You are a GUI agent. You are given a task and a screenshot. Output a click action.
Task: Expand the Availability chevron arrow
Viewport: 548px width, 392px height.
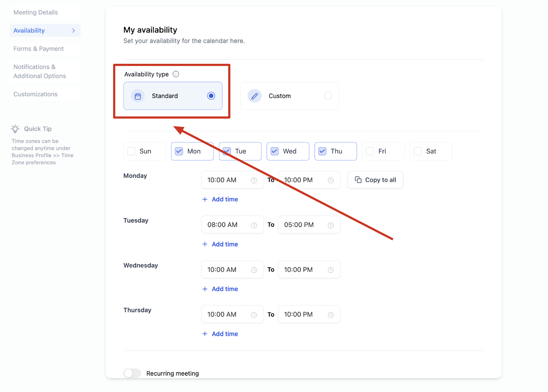click(x=74, y=31)
